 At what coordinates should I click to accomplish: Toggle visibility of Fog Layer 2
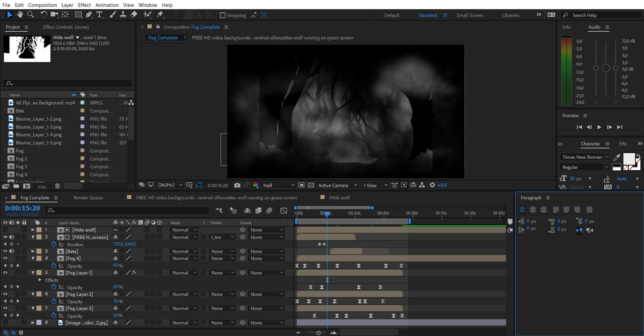pyautogui.click(x=5, y=294)
